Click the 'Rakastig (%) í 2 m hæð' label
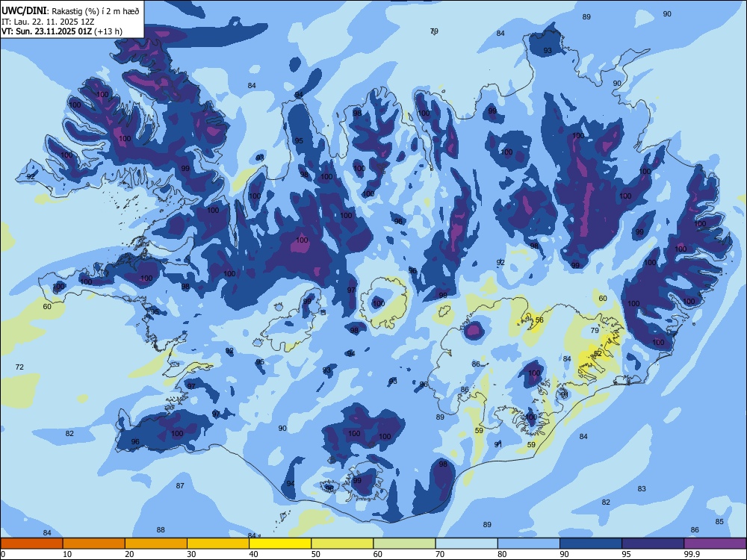 96,11
